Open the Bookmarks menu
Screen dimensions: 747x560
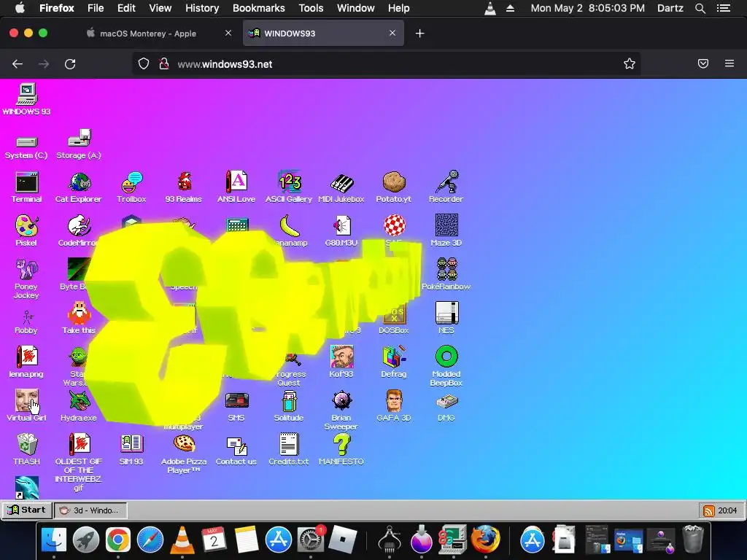point(259,8)
